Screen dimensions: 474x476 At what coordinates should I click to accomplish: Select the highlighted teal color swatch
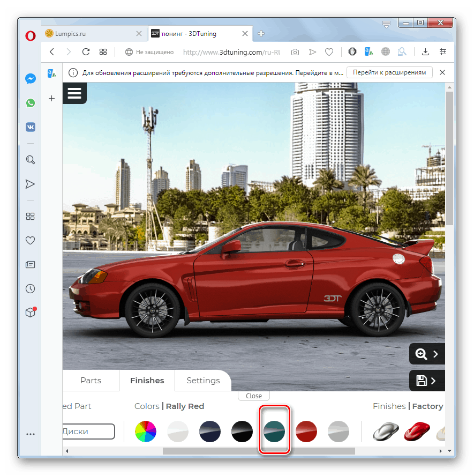(274, 431)
